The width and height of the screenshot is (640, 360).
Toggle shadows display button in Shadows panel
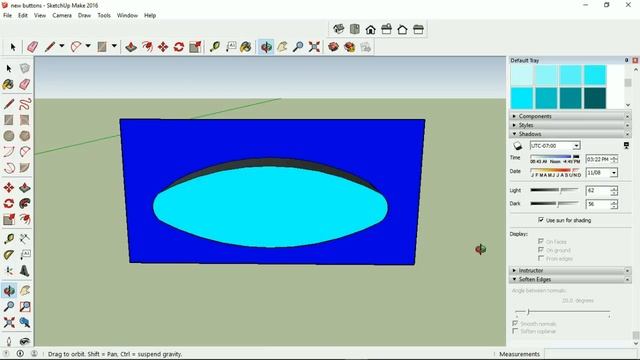[518, 146]
